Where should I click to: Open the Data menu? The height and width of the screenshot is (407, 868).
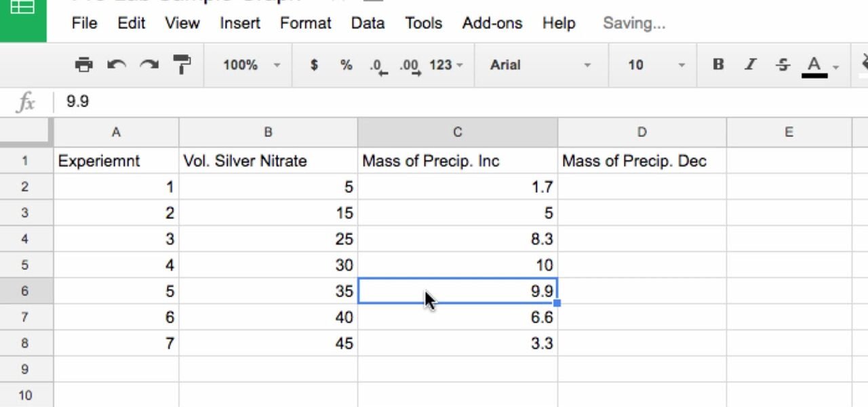coord(368,23)
